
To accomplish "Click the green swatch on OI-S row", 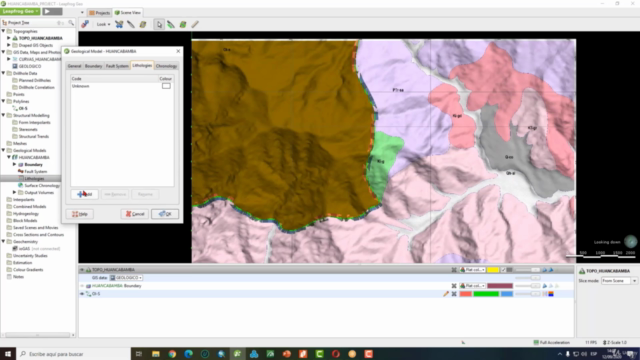I will point(486,294).
